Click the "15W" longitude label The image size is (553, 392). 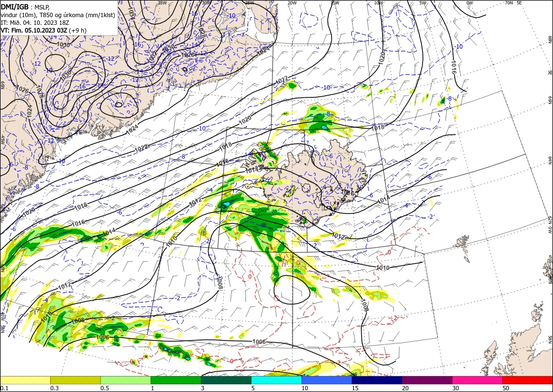click(335, 2)
